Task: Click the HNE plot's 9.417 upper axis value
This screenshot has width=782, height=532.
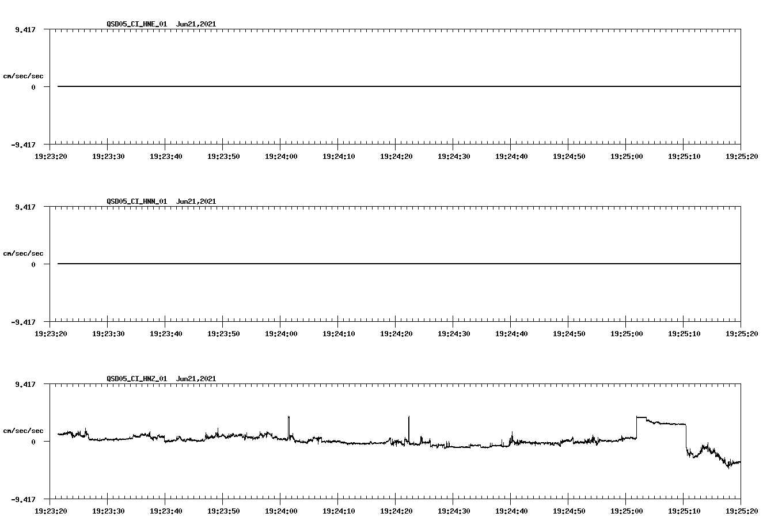Action: [x=25, y=29]
